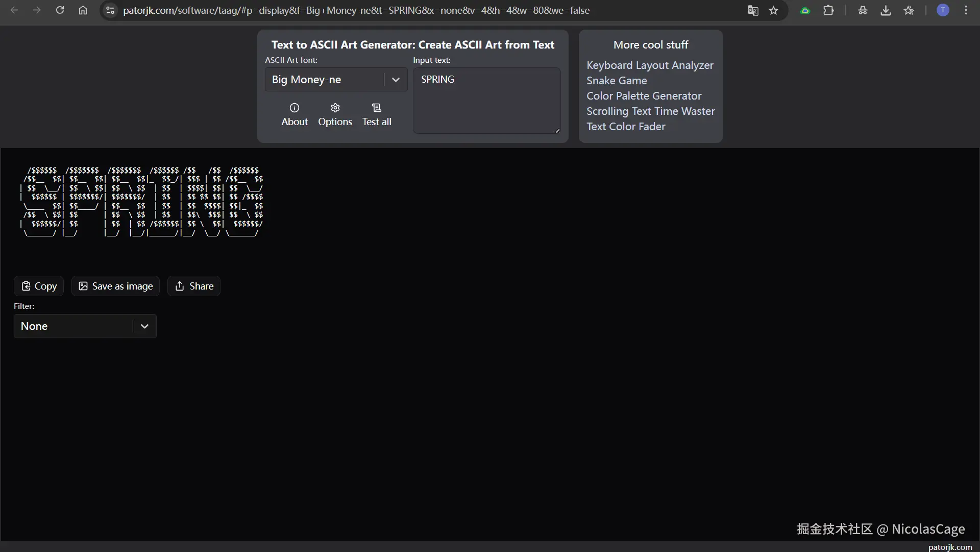Reload the page in browser
This screenshot has height=552, width=980.
click(60, 10)
